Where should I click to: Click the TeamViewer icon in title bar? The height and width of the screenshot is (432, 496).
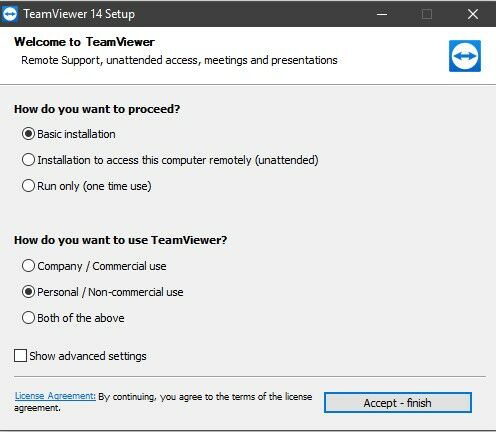pyautogui.click(x=10, y=14)
